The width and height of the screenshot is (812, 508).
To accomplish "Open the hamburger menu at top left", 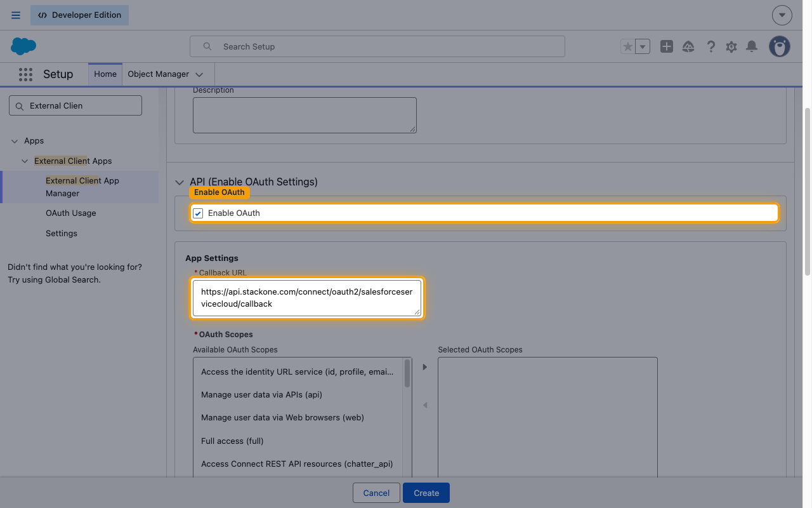I will point(16,15).
